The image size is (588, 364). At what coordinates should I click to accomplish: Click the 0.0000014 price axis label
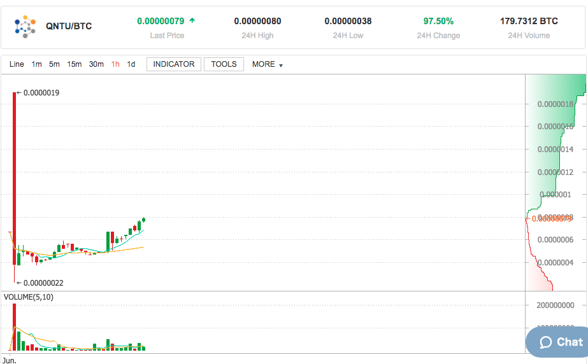(x=556, y=150)
